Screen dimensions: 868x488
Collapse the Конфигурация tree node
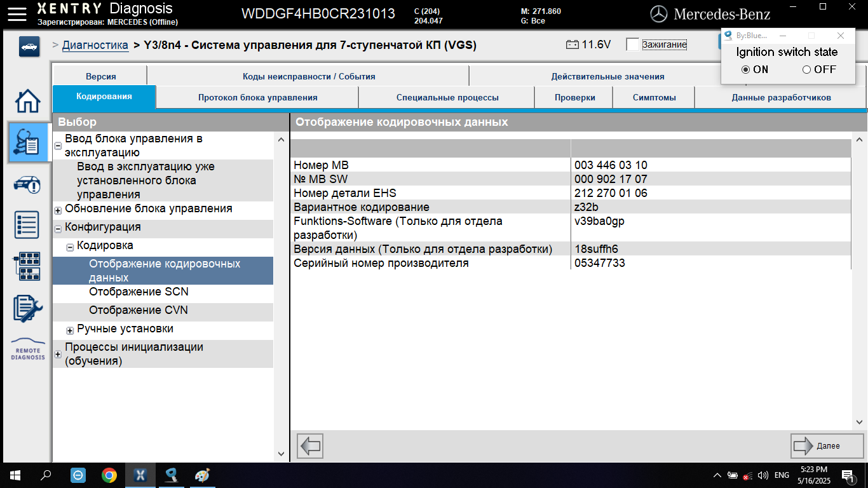[58, 229]
